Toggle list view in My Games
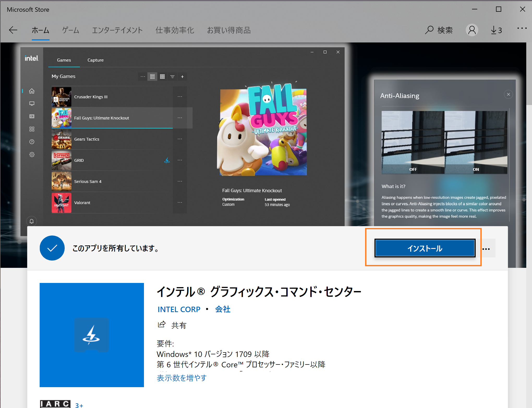Screen dimensions: 532x408 click(x=152, y=77)
